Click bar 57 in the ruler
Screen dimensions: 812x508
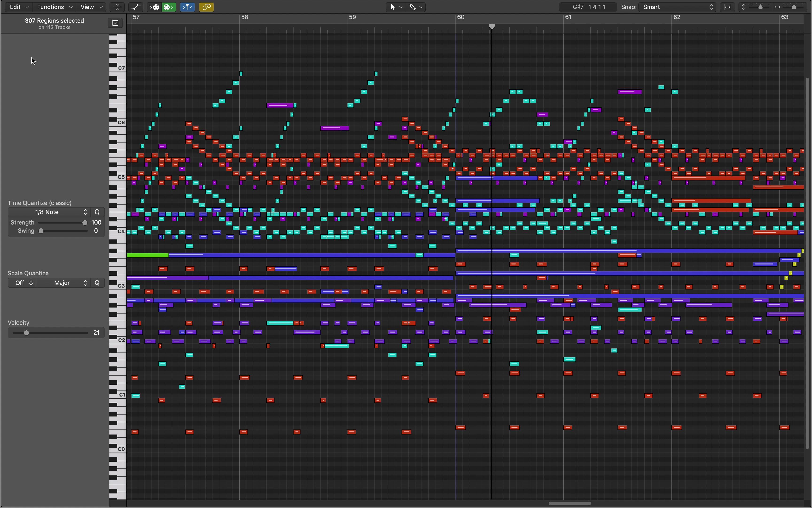pos(136,17)
